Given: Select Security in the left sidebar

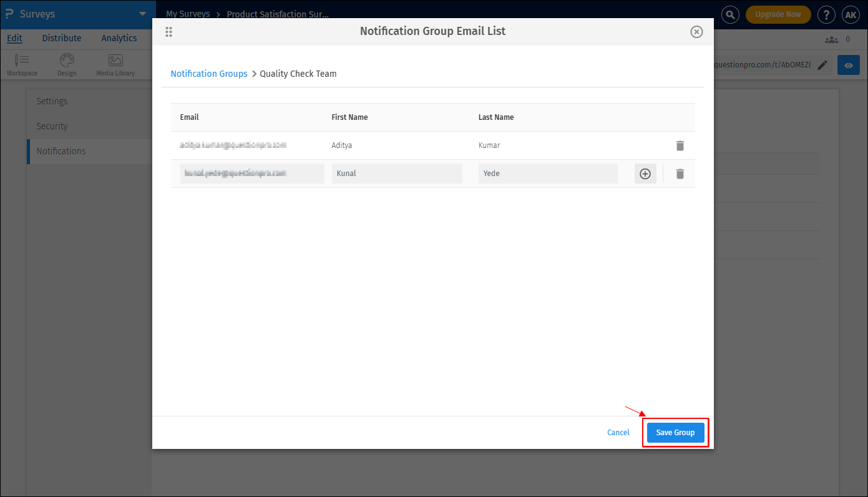Looking at the screenshot, I should 52,126.
